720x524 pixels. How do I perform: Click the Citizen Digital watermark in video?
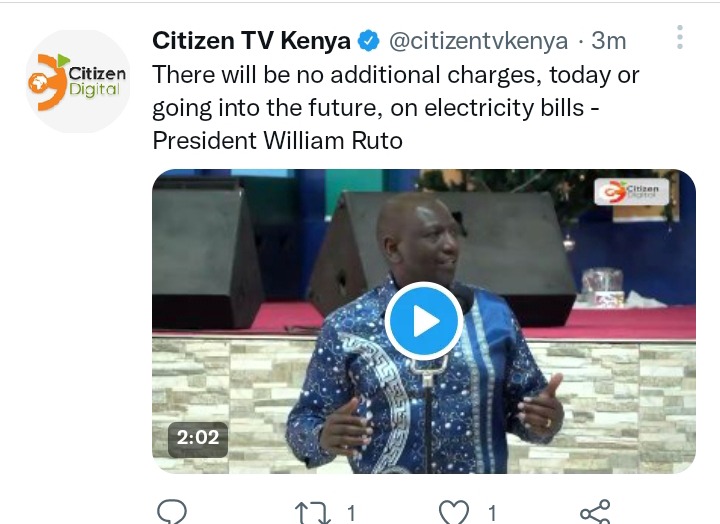click(632, 192)
